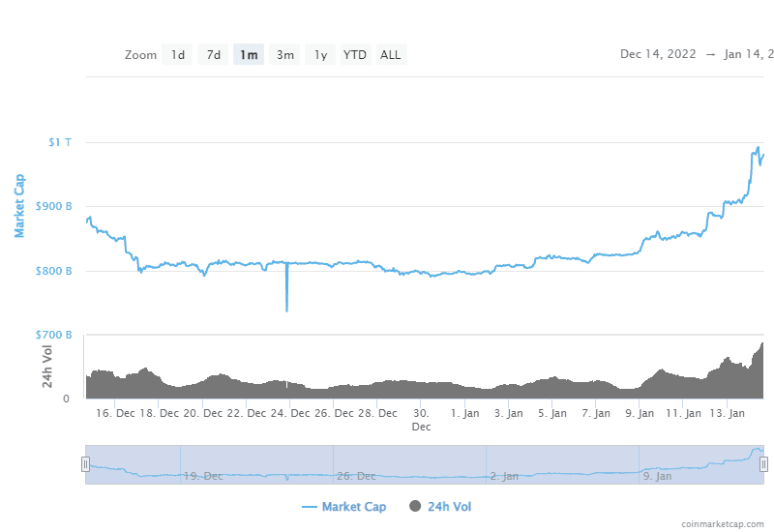Toggle the Market Cap legend series
774x532 pixels.
pos(351,506)
